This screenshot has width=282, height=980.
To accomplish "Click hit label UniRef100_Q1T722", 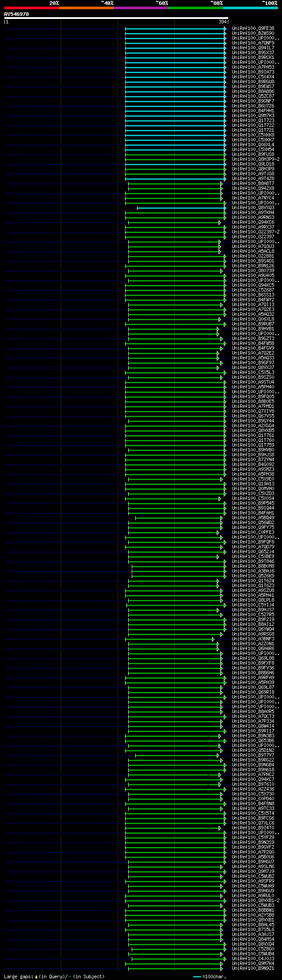I will tap(253, 126).
